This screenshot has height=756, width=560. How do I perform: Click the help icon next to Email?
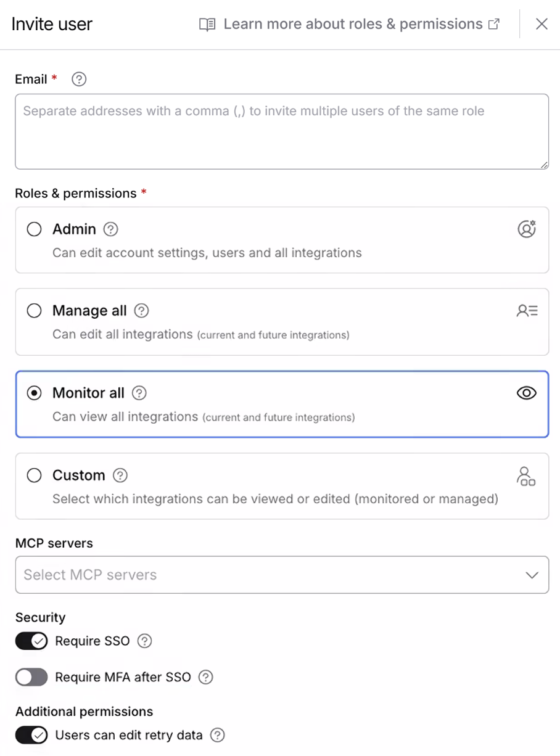tap(79, 80)
